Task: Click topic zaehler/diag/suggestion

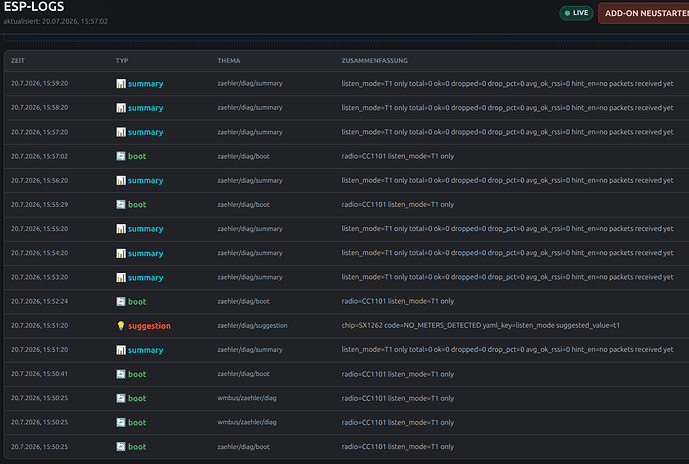Action: click(252, 326)
